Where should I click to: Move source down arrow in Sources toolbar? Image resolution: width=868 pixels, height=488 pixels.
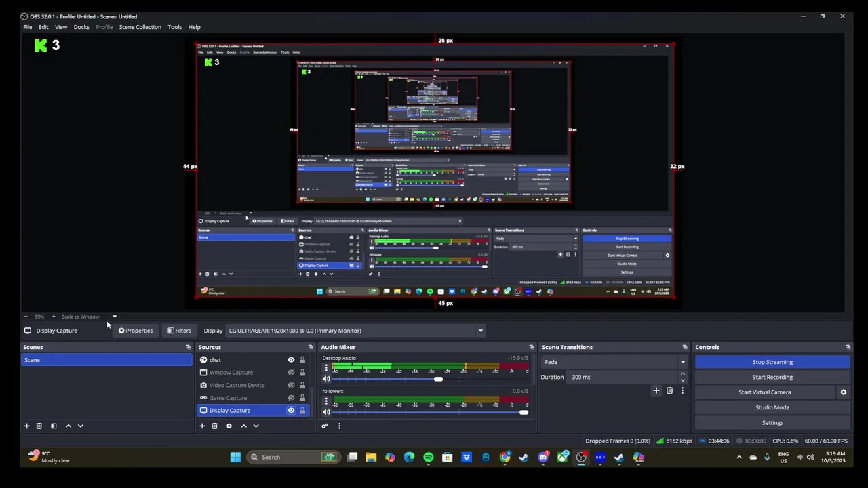click(x=256, y=426)
